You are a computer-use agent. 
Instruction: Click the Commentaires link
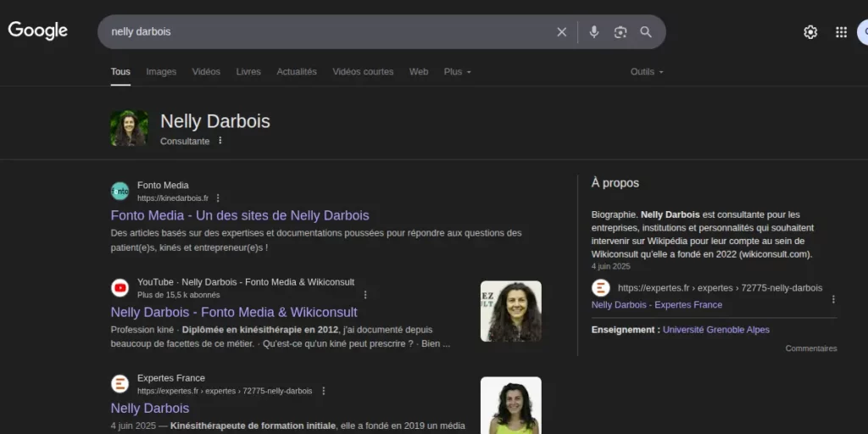pos(811,348)
